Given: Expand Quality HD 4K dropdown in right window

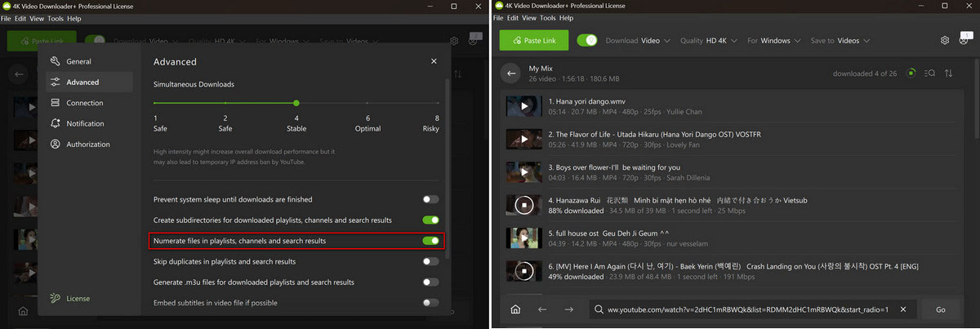Looking at the screenshot, I should [710, 40].
